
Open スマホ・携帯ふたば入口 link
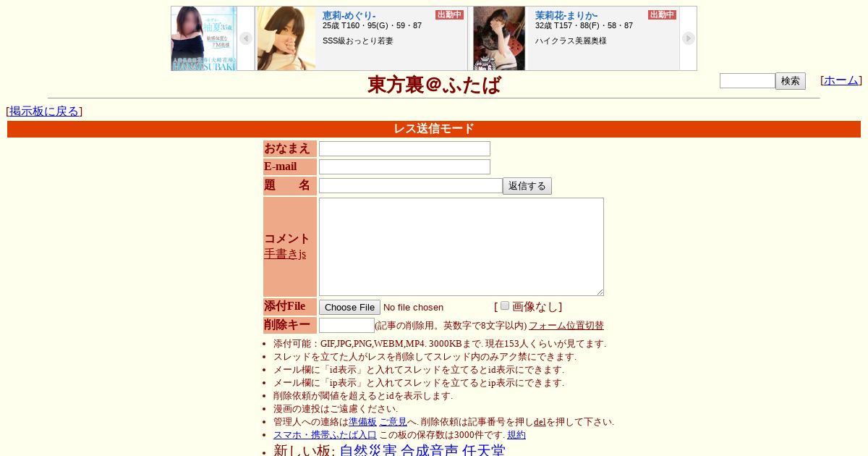325,435
